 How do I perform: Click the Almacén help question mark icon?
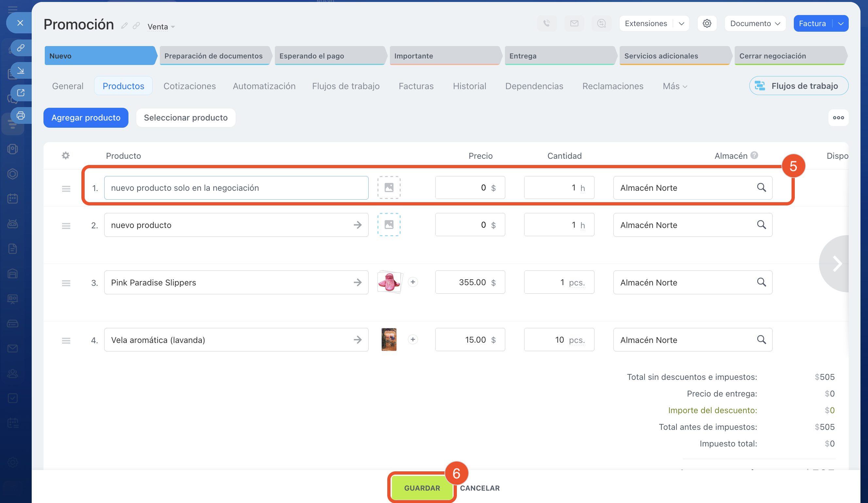[x=754, y=155]
